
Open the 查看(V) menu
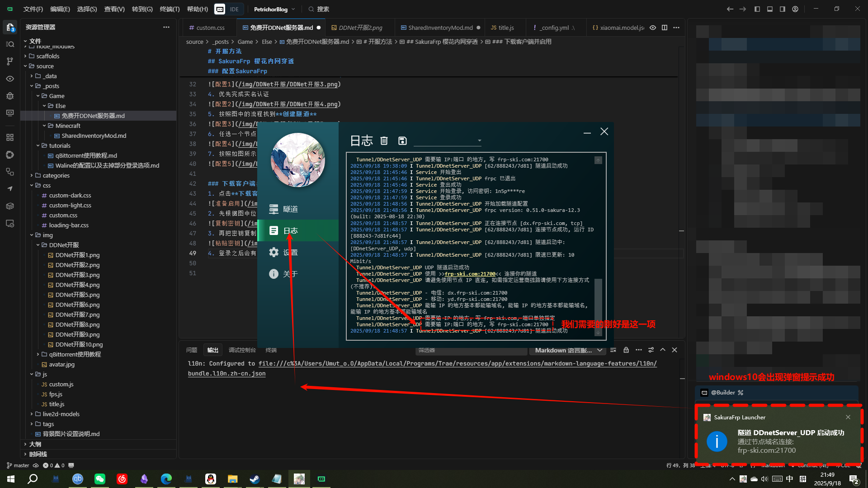click(114, 9)
